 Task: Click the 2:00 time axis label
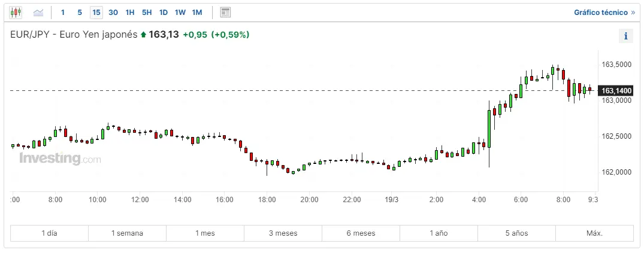pyautogui.click(x=436, y=200)
